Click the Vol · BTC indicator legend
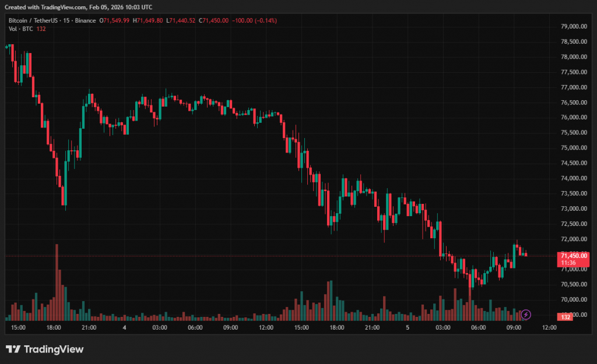This screenshot has height=364, width=597. click(20, 29)
